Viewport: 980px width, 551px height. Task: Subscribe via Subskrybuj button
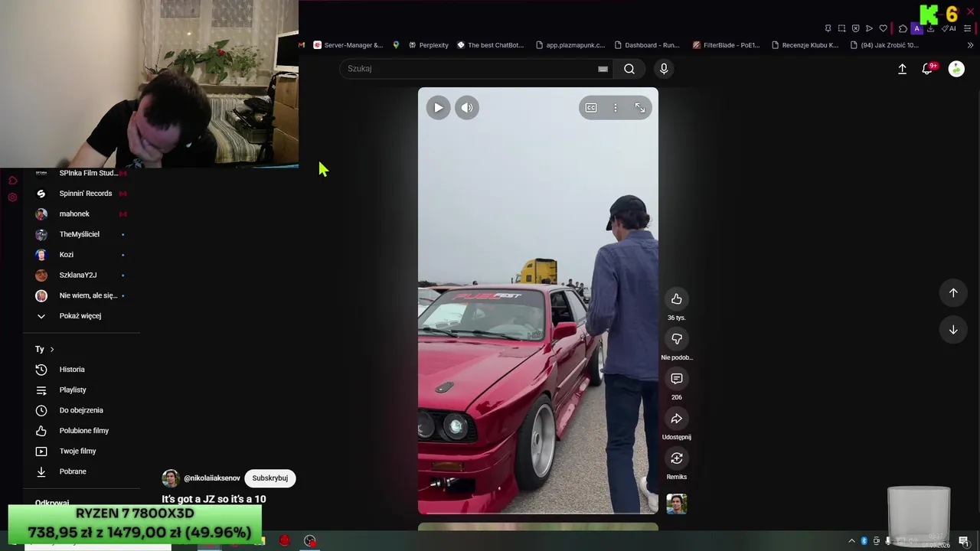270,478
